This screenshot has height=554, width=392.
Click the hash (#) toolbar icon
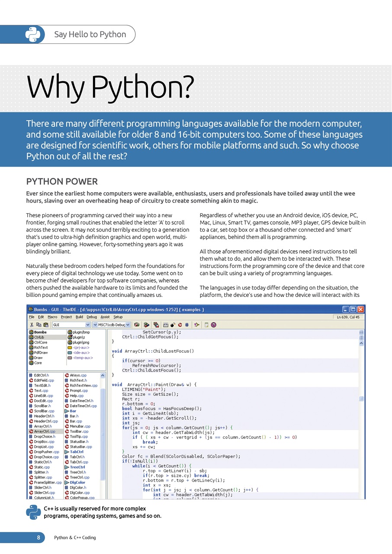point(187,325)
